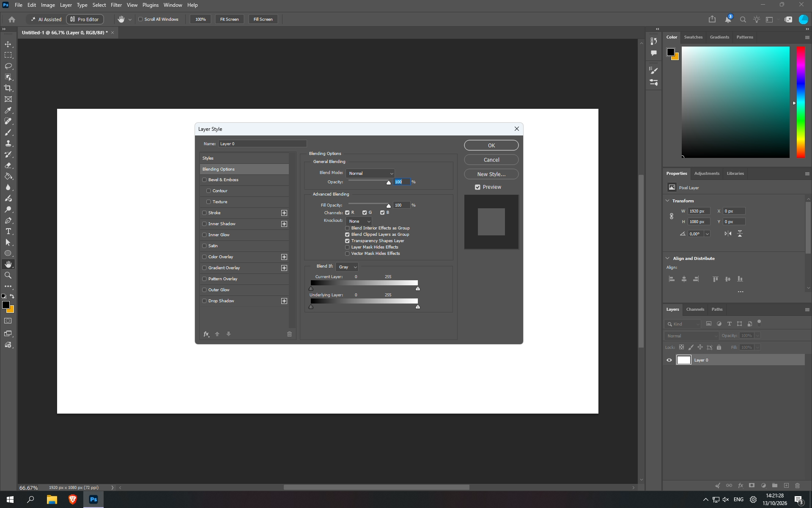
Task: Click the home icon in options bar
Action: [x=12, y=19]
